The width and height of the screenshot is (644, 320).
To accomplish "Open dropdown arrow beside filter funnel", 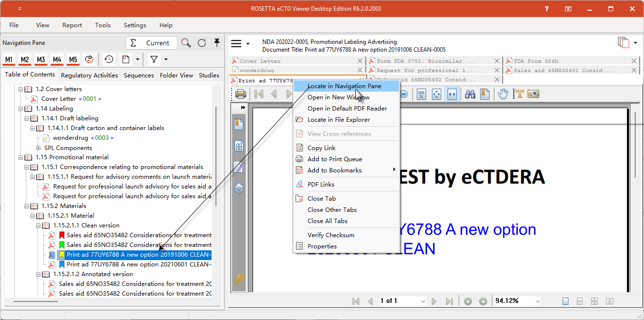I will pos(166,59).
